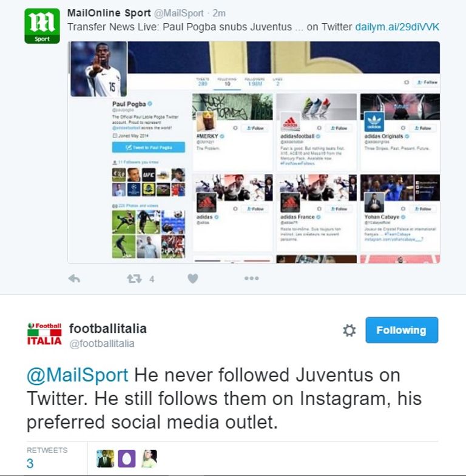Click the purple egg retweeter avatar
Viewport: 466px width, 476px height.
point(127,458)
